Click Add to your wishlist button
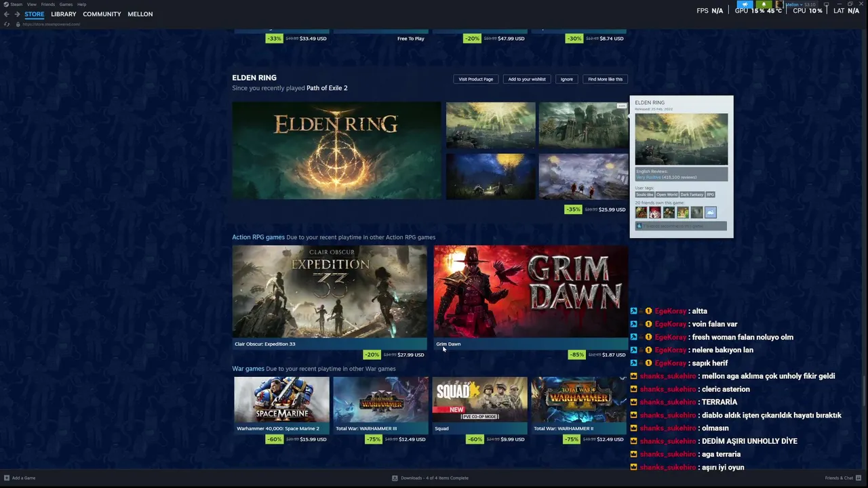The height and width of the screenshot is (488, 868). (527, 79)
